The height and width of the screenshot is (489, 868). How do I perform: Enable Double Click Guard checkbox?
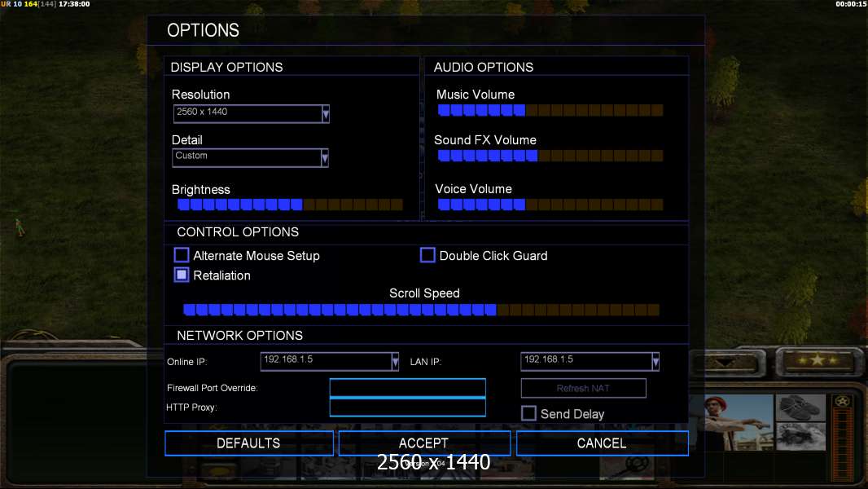point(427,255)
